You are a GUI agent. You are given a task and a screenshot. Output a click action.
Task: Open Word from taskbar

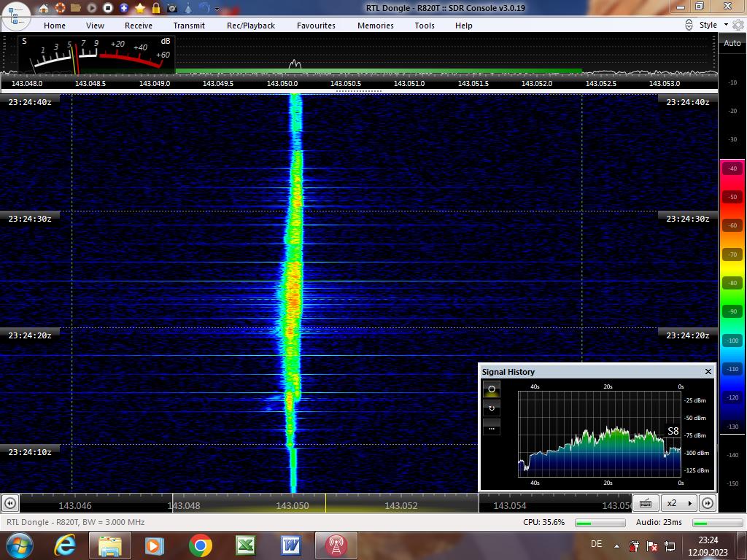pos(291,545)
